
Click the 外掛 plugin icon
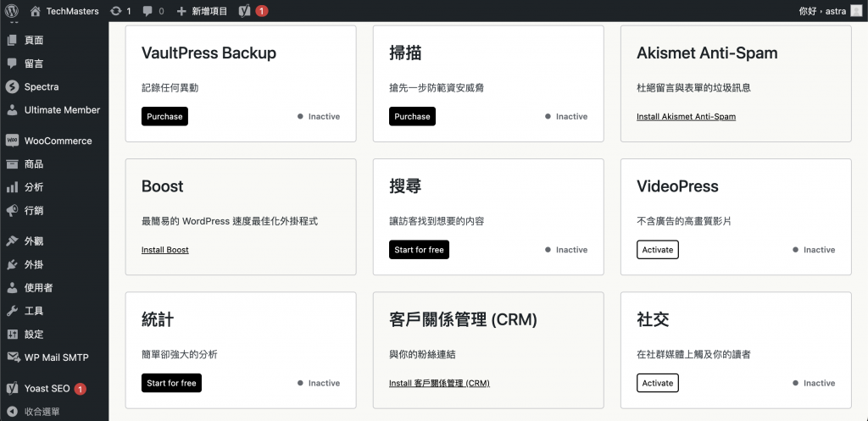click(12, 264)
